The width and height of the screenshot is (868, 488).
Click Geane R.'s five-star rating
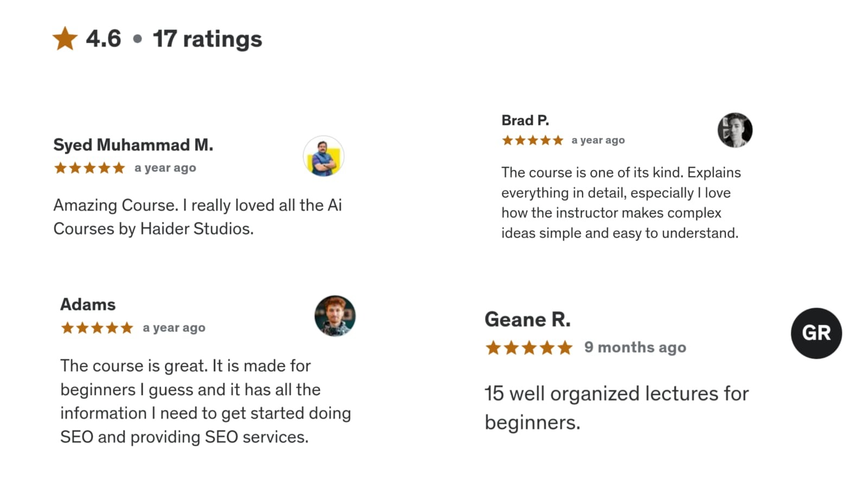529,347
